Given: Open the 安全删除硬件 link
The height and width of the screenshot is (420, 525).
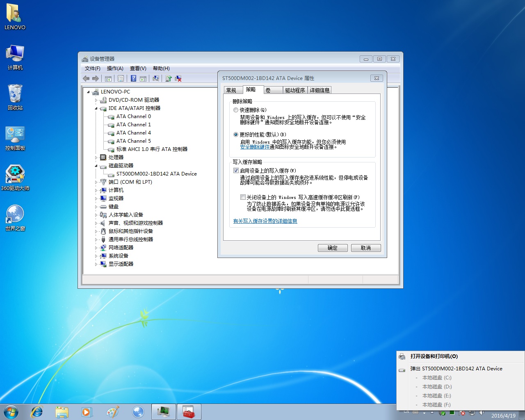Looking at the screenshot, I should click(x=255, y=147).
